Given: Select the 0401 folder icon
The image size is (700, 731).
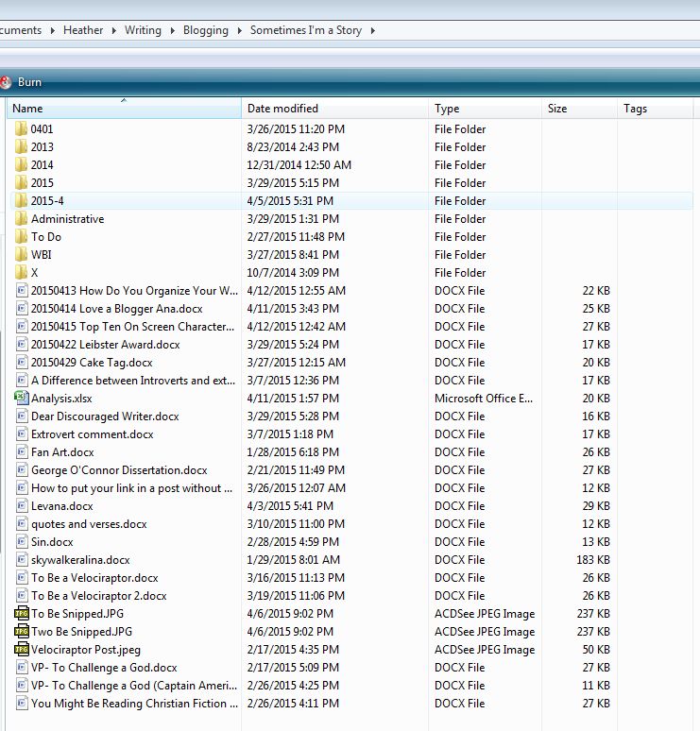Looking at the screenshot, I should click(21, 128).
